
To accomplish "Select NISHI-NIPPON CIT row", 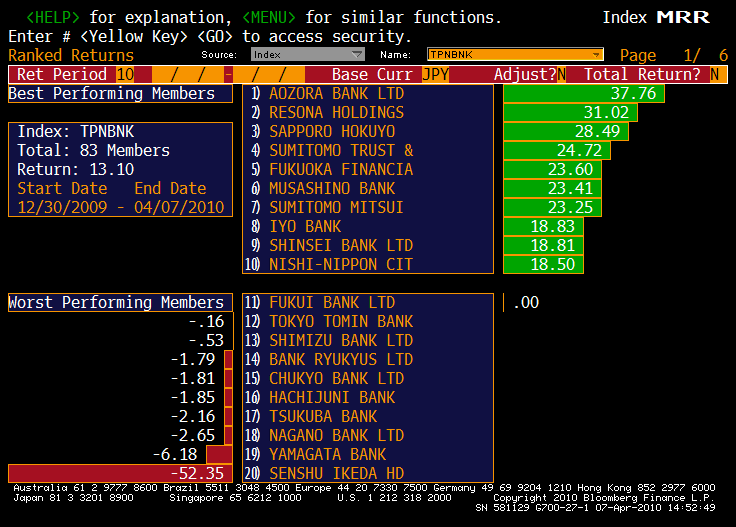I will (x=368, y=265).
